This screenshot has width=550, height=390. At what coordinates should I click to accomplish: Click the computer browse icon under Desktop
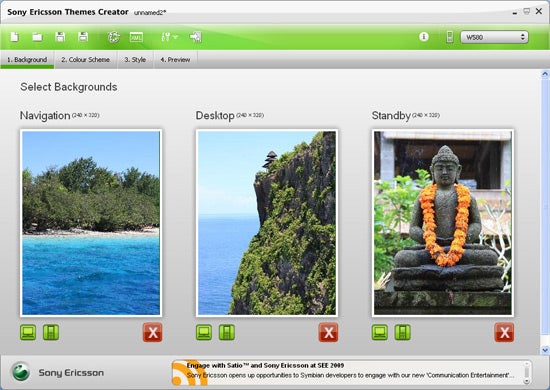point(204,332)
